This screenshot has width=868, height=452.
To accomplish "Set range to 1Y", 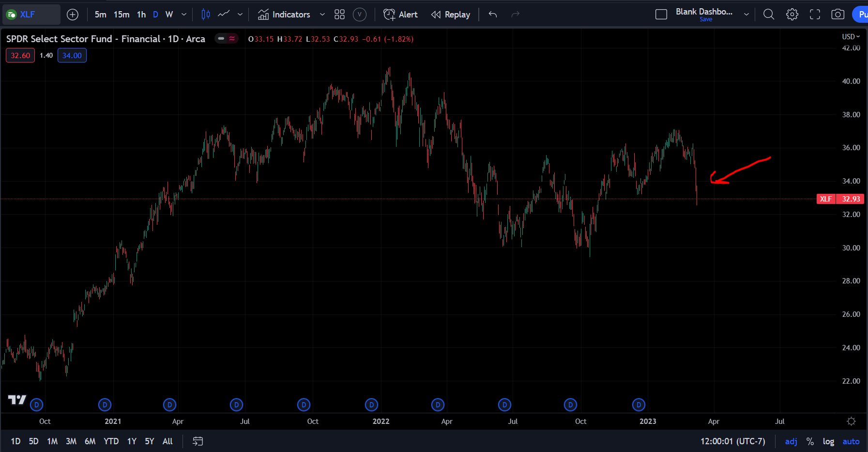I will [132, 441].
